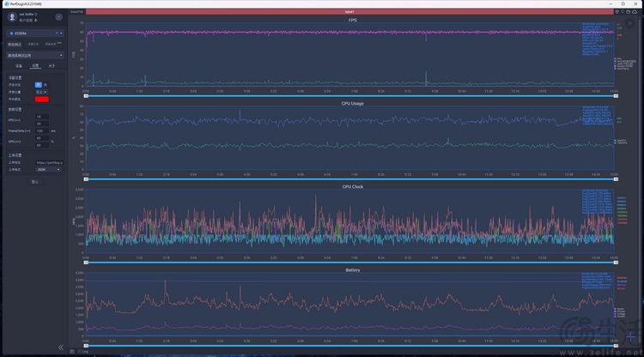644x357 pixels.
Task: Toggle the FPS legend entry in FPS chart
Action: 617,58
